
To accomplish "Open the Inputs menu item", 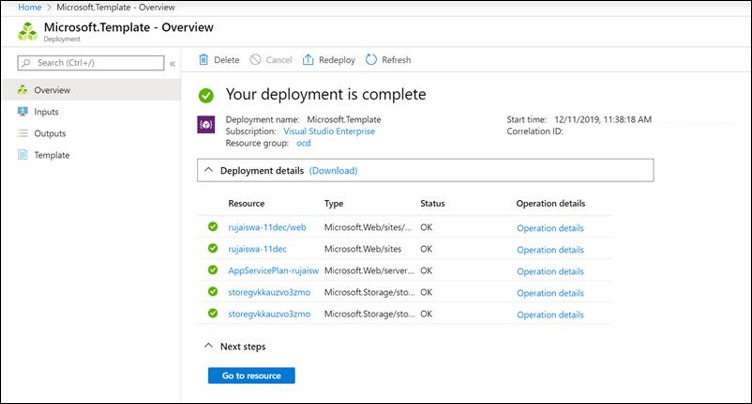I will [46, 112].
